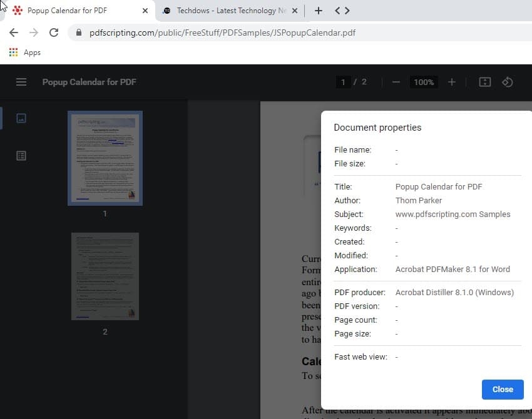Click the page number input field

[342, 82]
